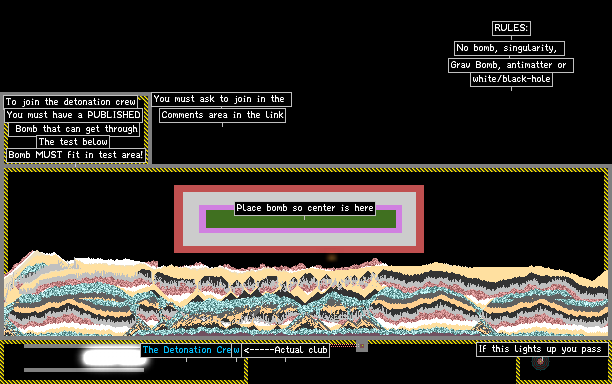
Task: Click the 'You must have a PUBLISHED' sign
Action: [x=73, y=115]
